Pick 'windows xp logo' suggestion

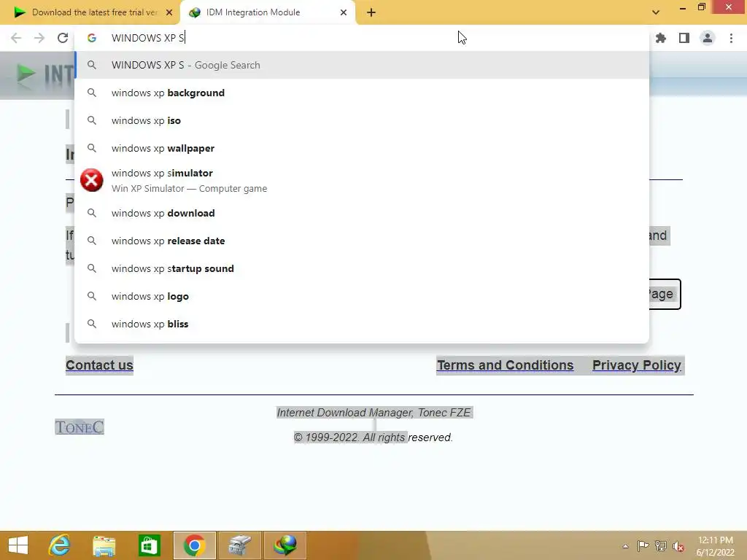[362, 296]
